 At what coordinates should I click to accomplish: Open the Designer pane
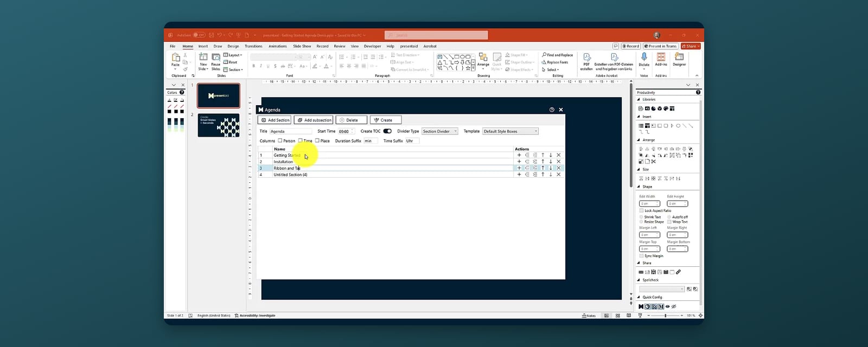[679, 59]
